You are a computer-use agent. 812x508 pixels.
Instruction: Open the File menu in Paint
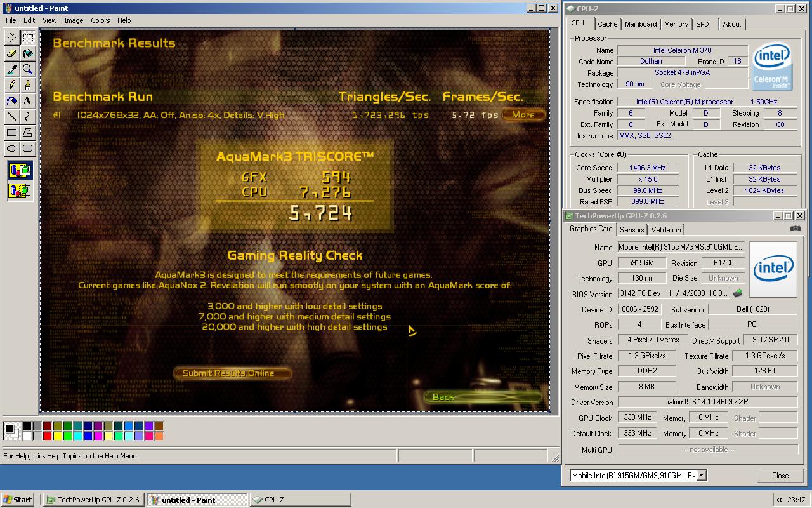pyautogui.click(x=11, y=20)
